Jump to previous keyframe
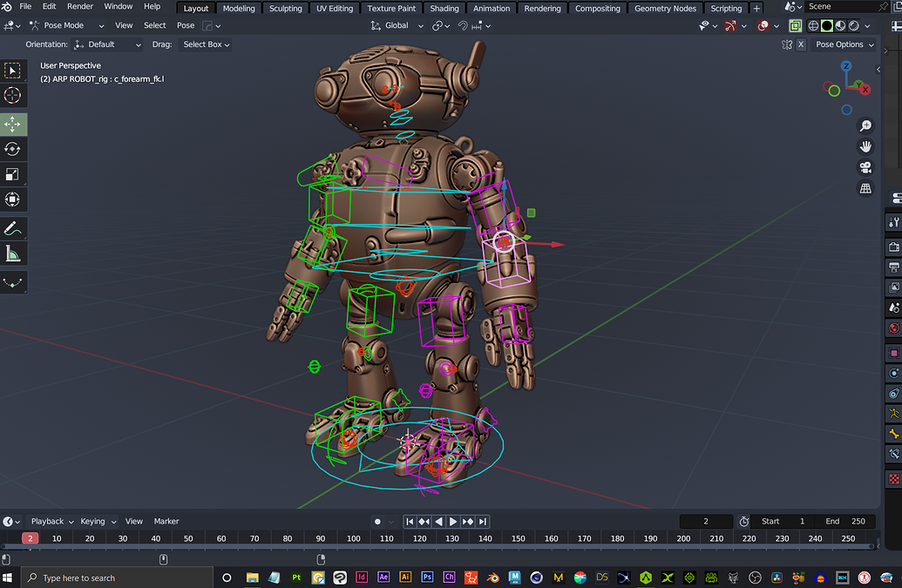 point(424,522)
